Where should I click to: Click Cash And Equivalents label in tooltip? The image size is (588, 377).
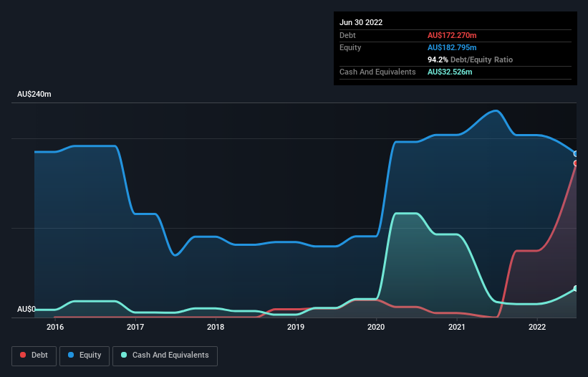pos(377,72)
